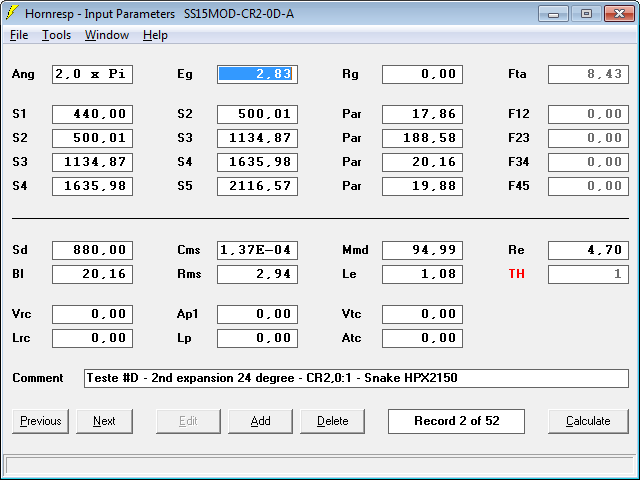Click the S4 field beside Par 20,16

click(257, 162)
